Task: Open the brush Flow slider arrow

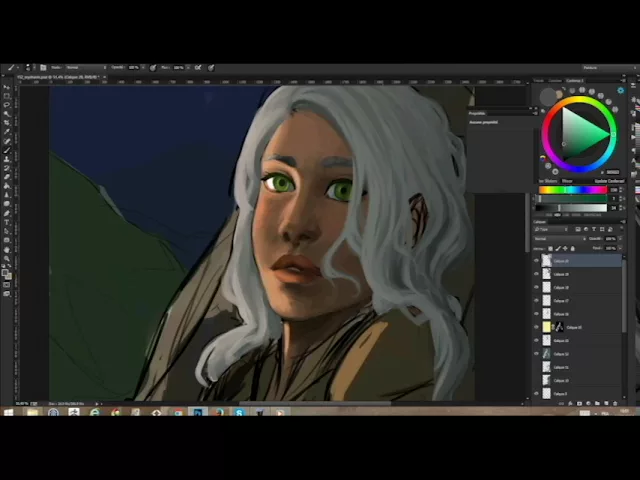Action: (x=188, y=67)
